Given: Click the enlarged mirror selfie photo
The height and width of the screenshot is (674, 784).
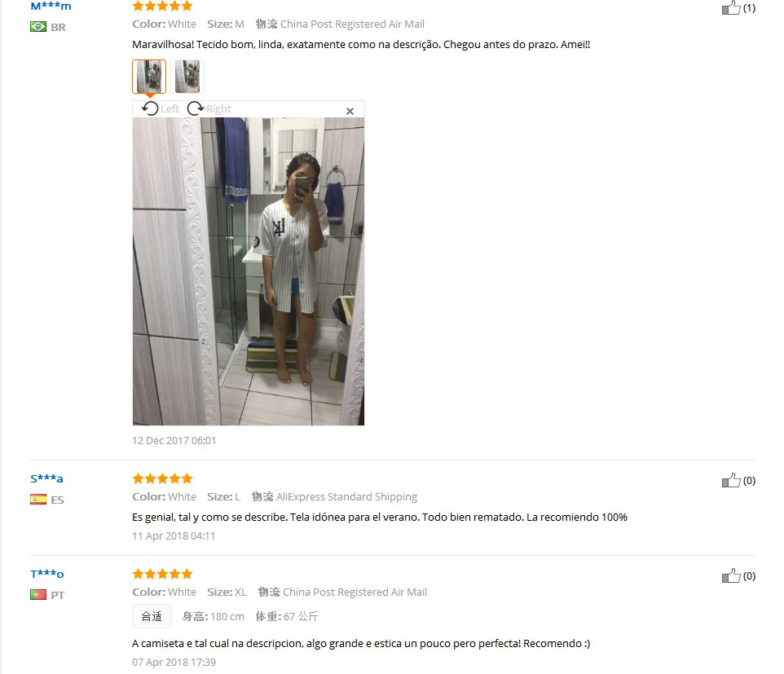Looking at the screenshot, I should coord(249,271).
